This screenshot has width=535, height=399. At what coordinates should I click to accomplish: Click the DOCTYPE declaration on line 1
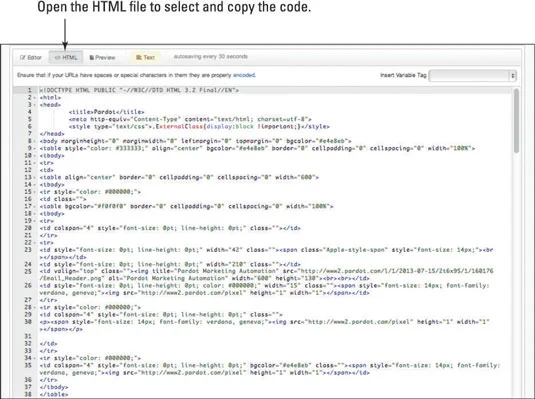pyautogui.click(x=139, y=90)
